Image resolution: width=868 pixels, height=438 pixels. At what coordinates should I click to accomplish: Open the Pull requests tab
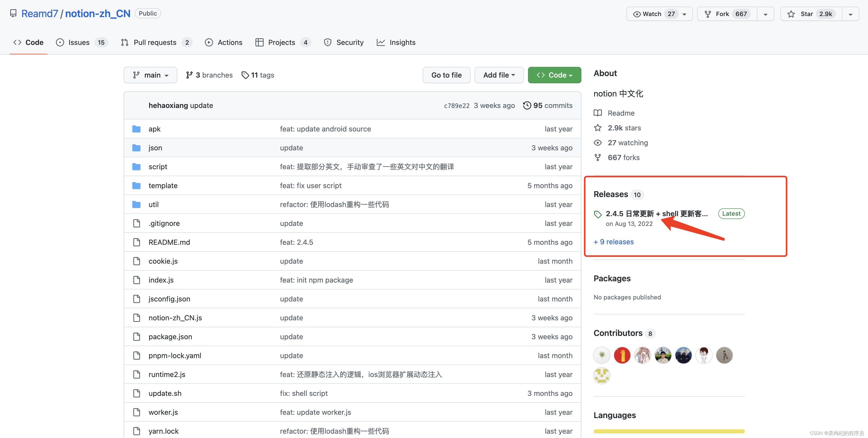point(157,42)
